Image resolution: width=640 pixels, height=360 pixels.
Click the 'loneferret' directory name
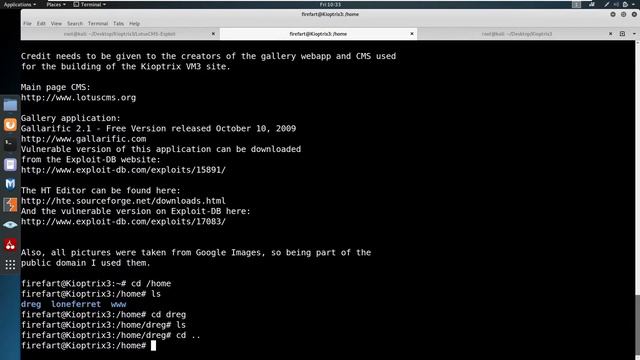(76, 304)
